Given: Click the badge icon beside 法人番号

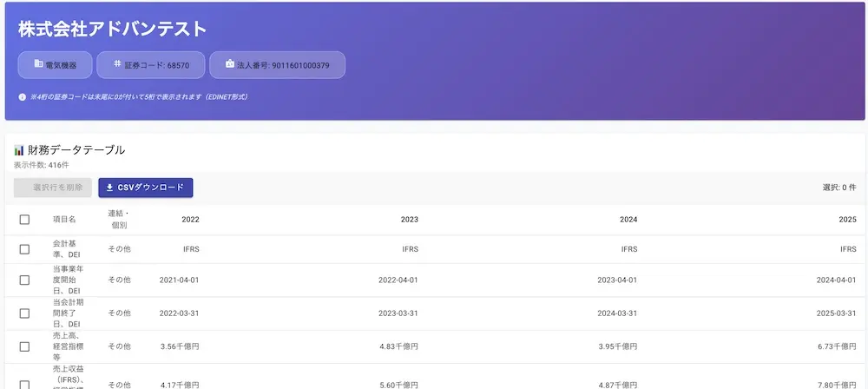Looking at the screenshot, I should coord(230,63).
